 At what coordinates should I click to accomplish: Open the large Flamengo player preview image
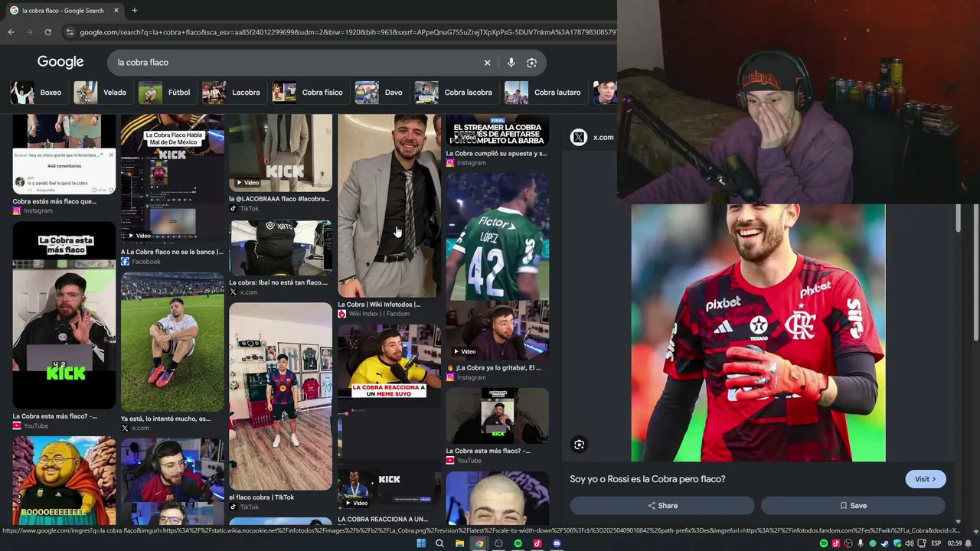pos(758,333)
